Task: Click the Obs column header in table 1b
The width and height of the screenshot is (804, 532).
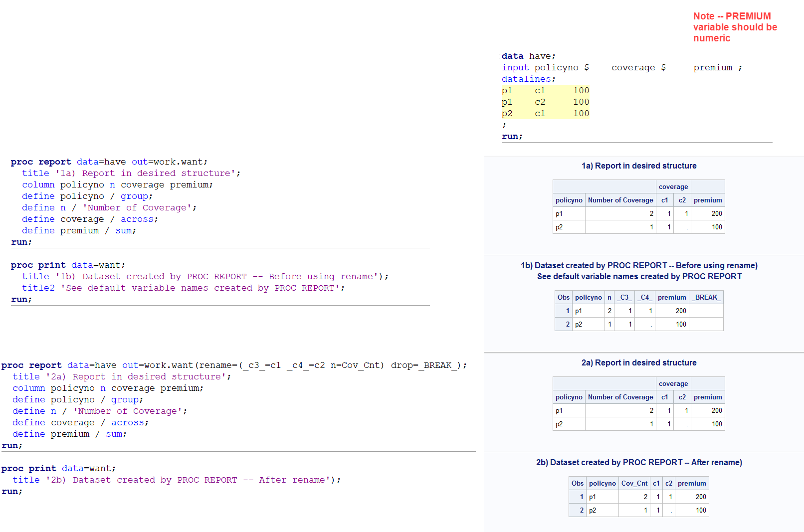Action: (x=563, y=297)
